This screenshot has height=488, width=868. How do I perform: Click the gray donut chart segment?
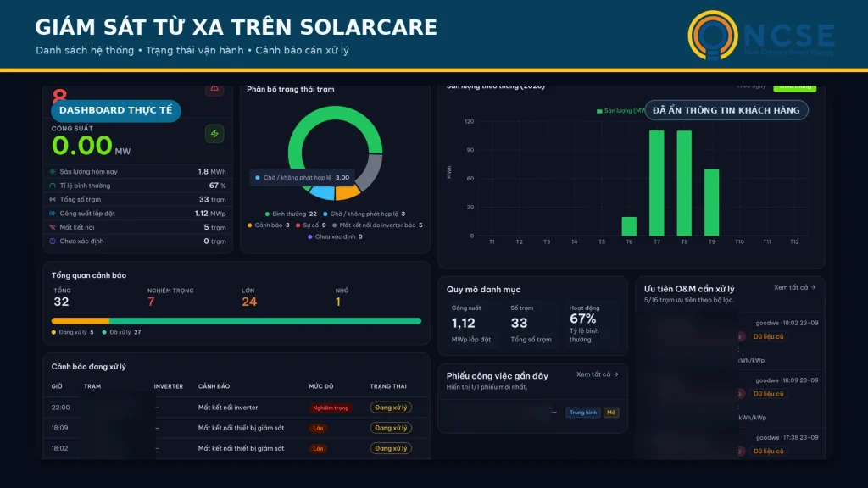point(372,171)
